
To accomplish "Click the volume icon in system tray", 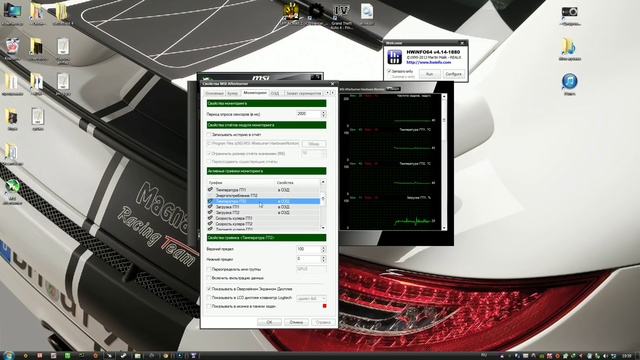I will (605, 356).
